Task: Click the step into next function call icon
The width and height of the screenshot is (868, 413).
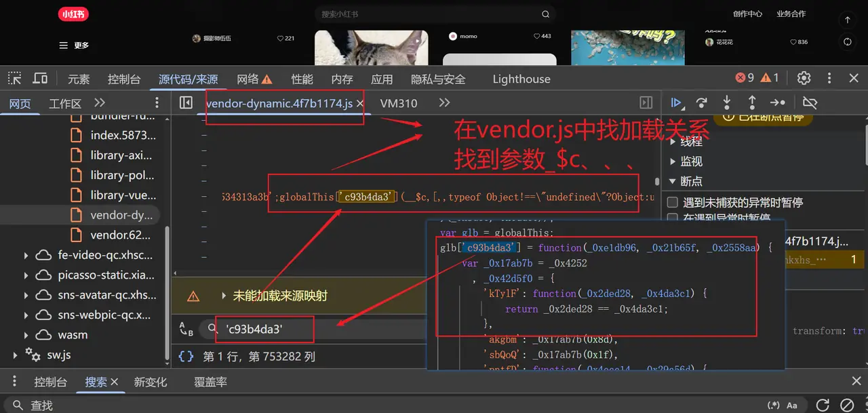Action: tap(726, 102)
